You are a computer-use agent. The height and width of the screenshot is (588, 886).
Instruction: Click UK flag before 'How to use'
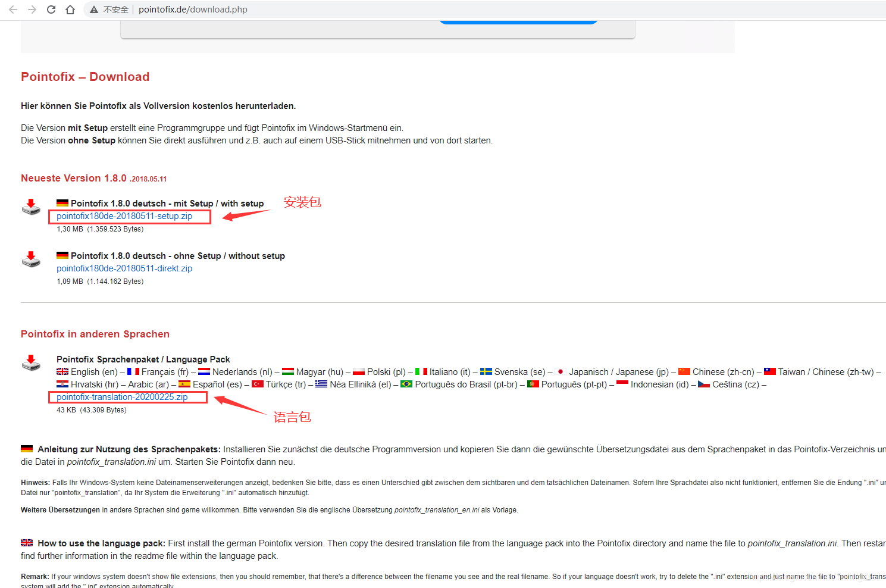27,543
